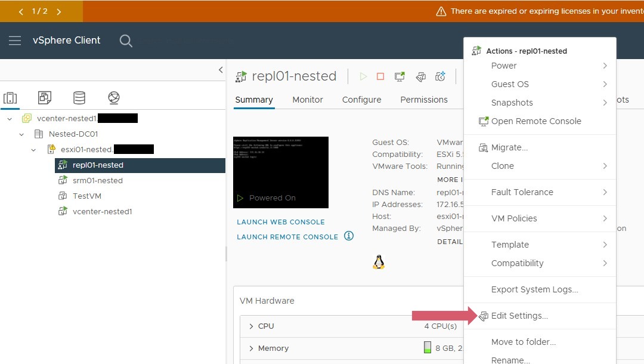Choose Move to folder menu entry

point(540,343)
